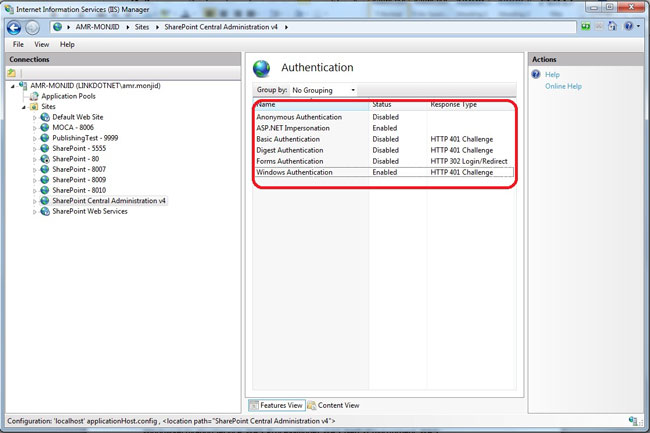Click the SharePoint - 8010 globe icon
The height and width of the screenshot is (433, 650).
(44, 190)
